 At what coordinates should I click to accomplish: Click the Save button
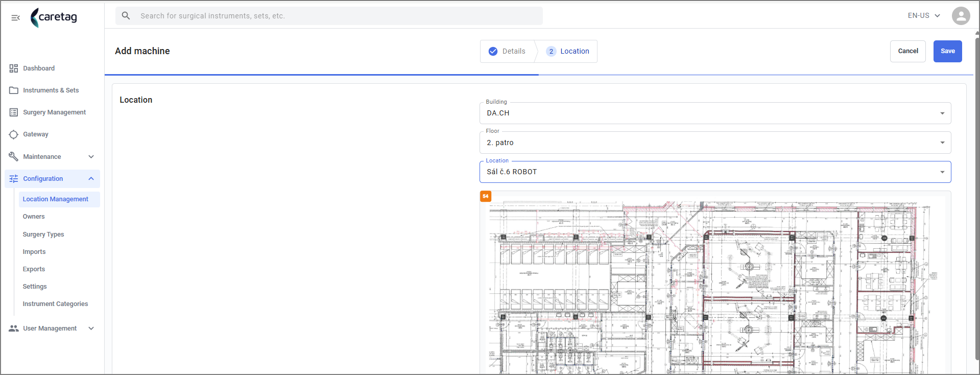(x=947, y=51)
